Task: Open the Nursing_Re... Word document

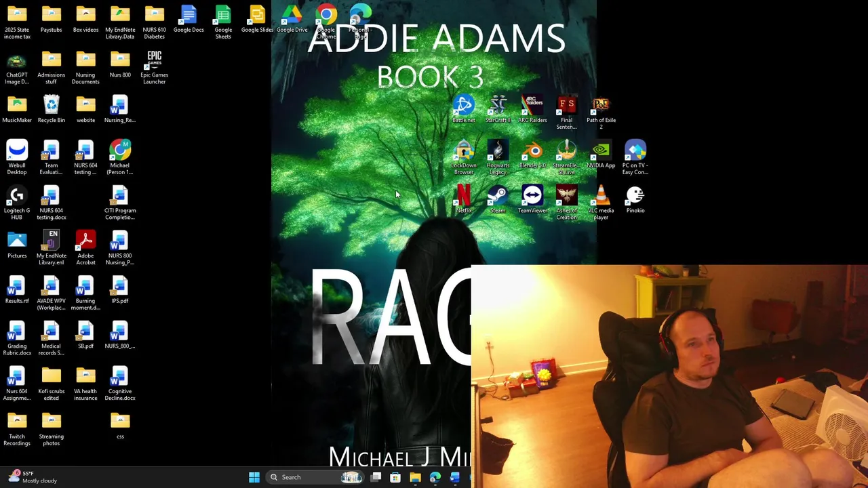Action: tap(120, 109)
